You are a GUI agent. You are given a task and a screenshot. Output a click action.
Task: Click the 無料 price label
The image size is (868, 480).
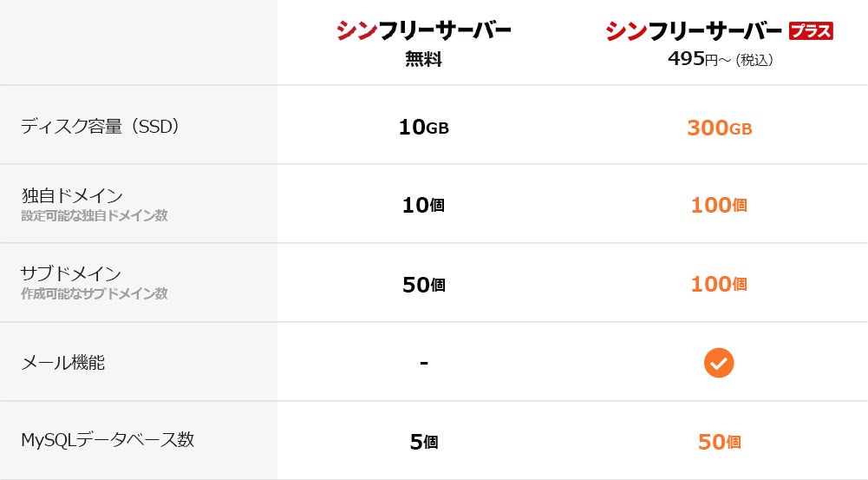pyautogui.click(x=423, y=59)
